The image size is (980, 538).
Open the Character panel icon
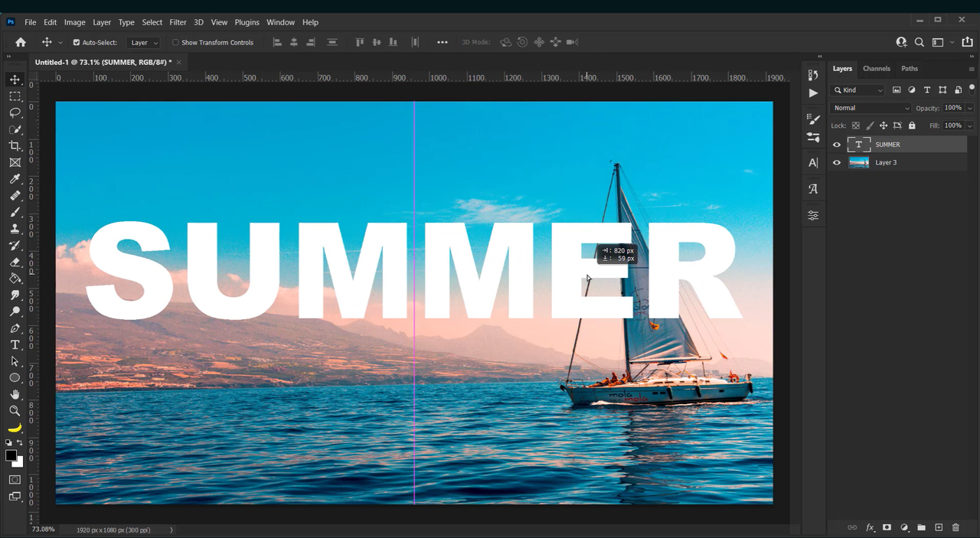click(x=813, y=163)
